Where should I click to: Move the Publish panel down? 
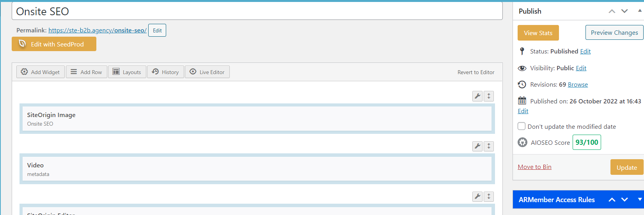pyautogui.click(x=624, y=11)
